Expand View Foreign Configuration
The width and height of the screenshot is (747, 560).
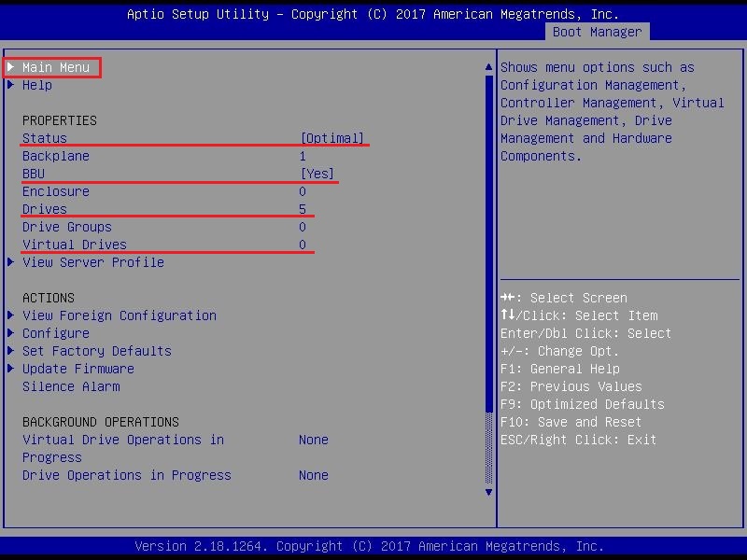coord(119,315)
